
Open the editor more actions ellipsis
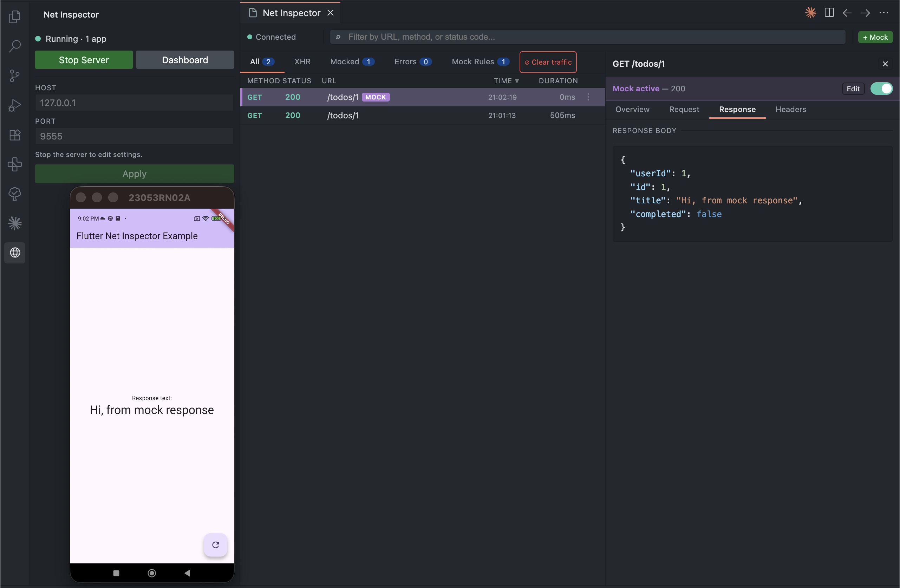pyautogui.click(x=884, y=13)
